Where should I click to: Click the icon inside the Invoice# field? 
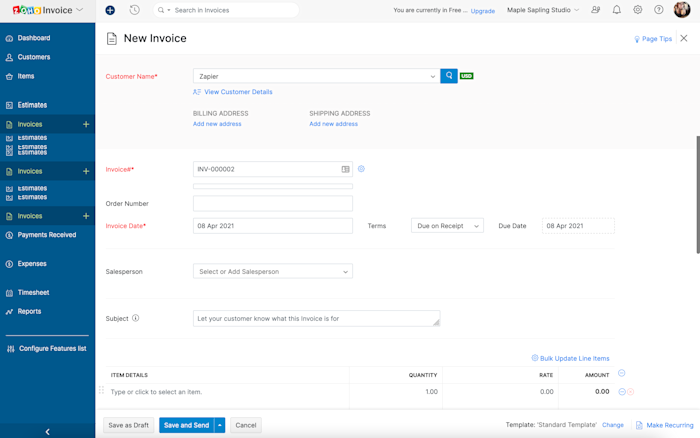click(x=346, y=169)
